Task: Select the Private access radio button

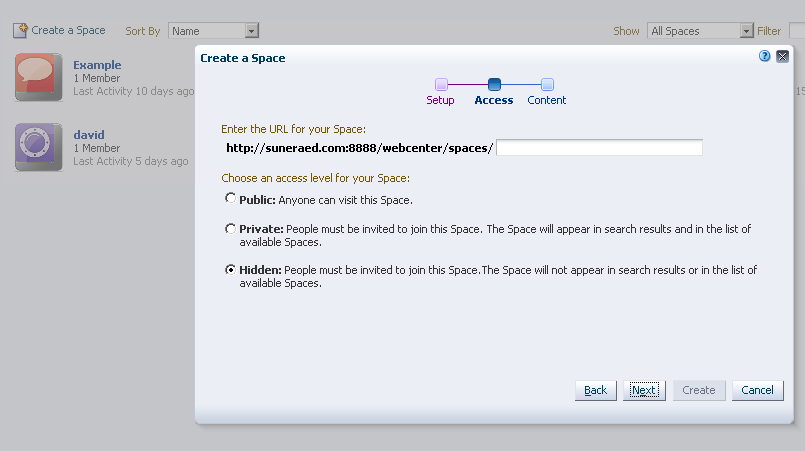Action: 231,229
